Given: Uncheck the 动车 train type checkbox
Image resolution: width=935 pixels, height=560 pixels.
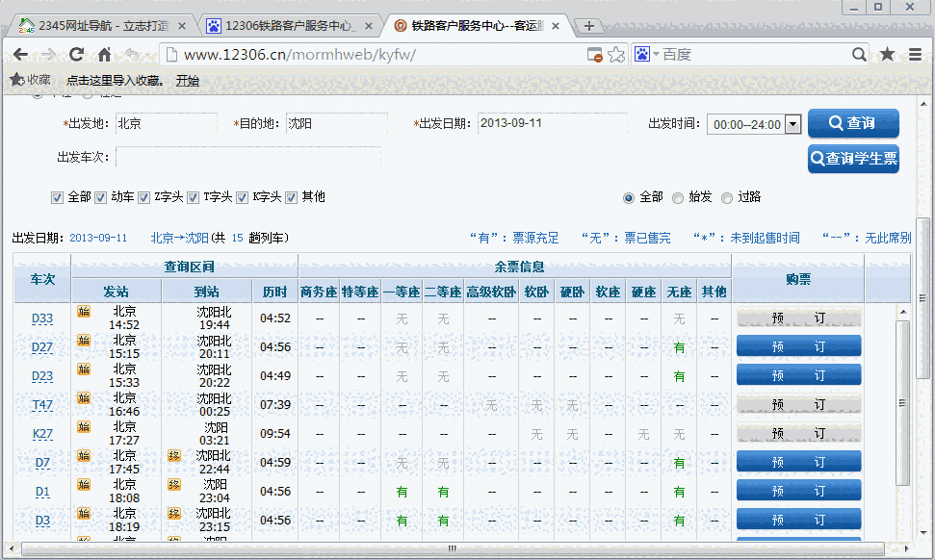Looking at the screenshot, I should [x=100, y=197].
